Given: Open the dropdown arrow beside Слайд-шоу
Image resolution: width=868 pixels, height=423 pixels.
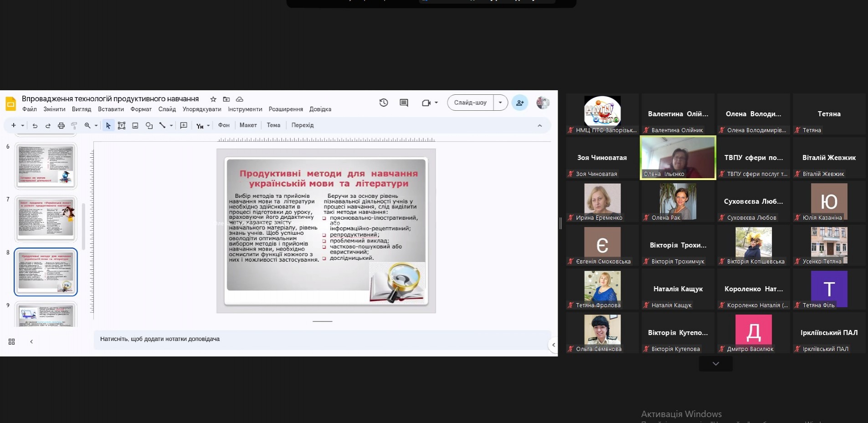Looking at the screenshot, I should coord(500,103).
